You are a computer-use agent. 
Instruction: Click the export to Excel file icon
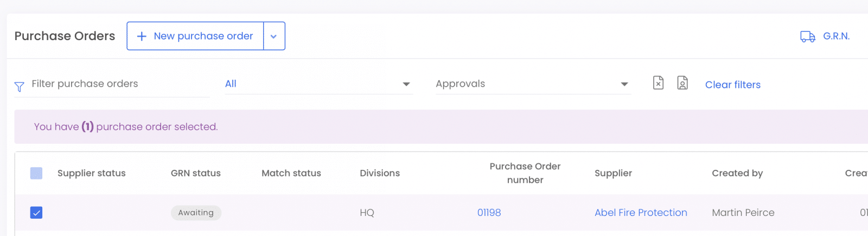coord(658,83)
